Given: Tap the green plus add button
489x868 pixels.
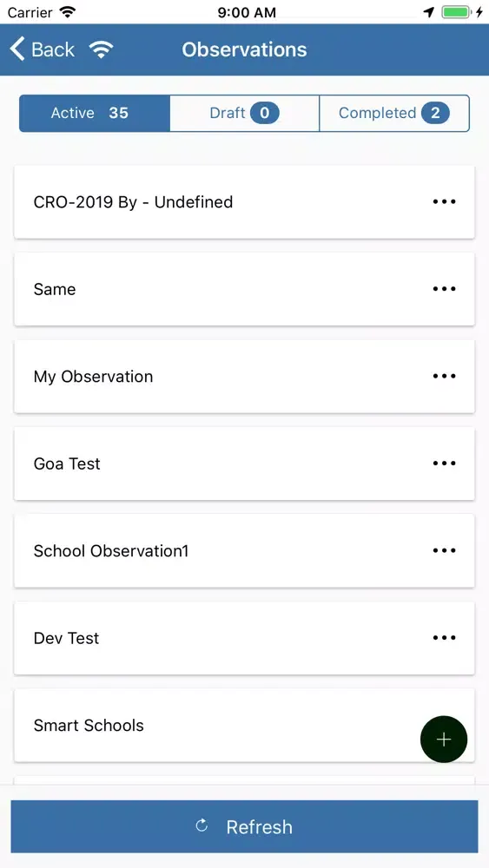Looking at the screenshot, I should 444,739.
